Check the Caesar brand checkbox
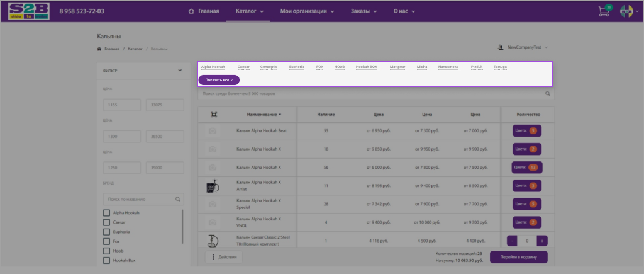 pos(106,222)
